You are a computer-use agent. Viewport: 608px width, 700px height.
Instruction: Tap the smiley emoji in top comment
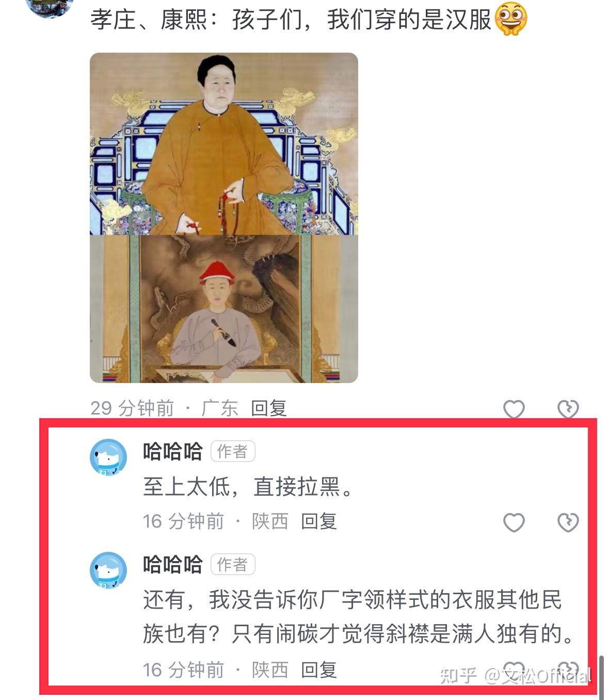pos(511,19)
